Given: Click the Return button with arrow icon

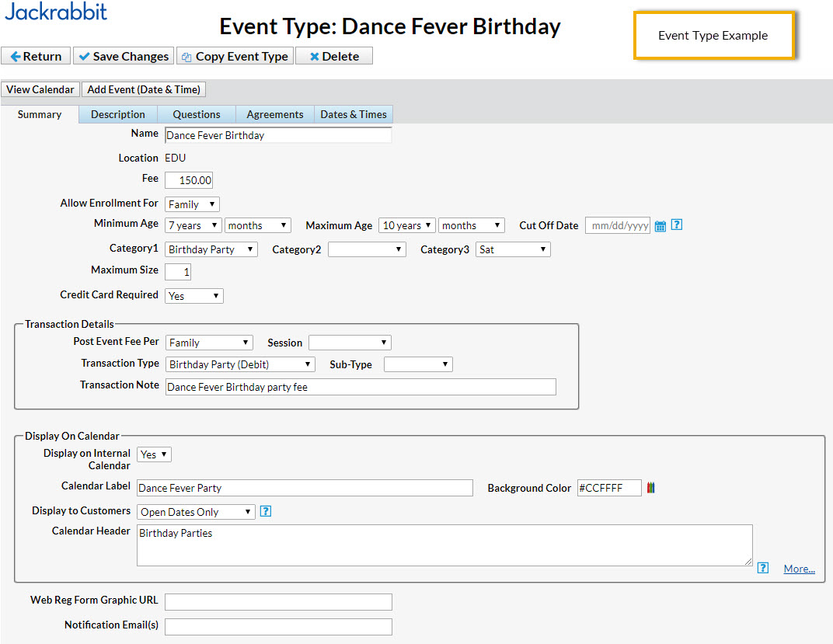Looking at the screenshot, I should coord(36,56).
